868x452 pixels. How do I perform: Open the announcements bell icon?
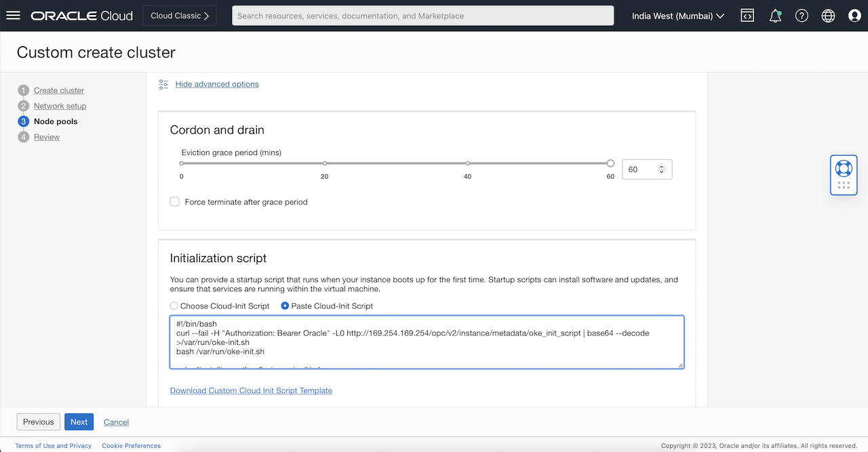pos(775,16)
